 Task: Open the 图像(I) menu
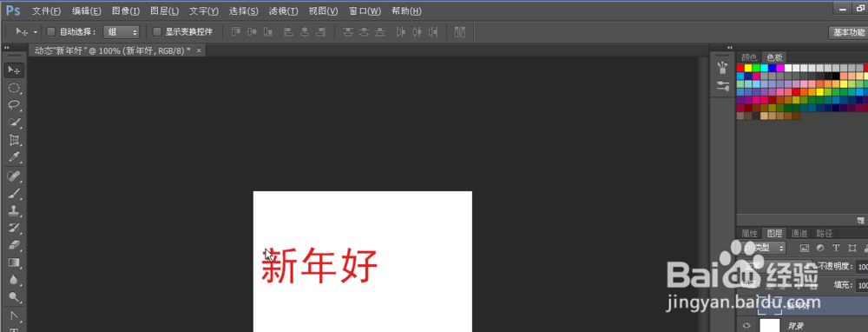coord(126,11)
